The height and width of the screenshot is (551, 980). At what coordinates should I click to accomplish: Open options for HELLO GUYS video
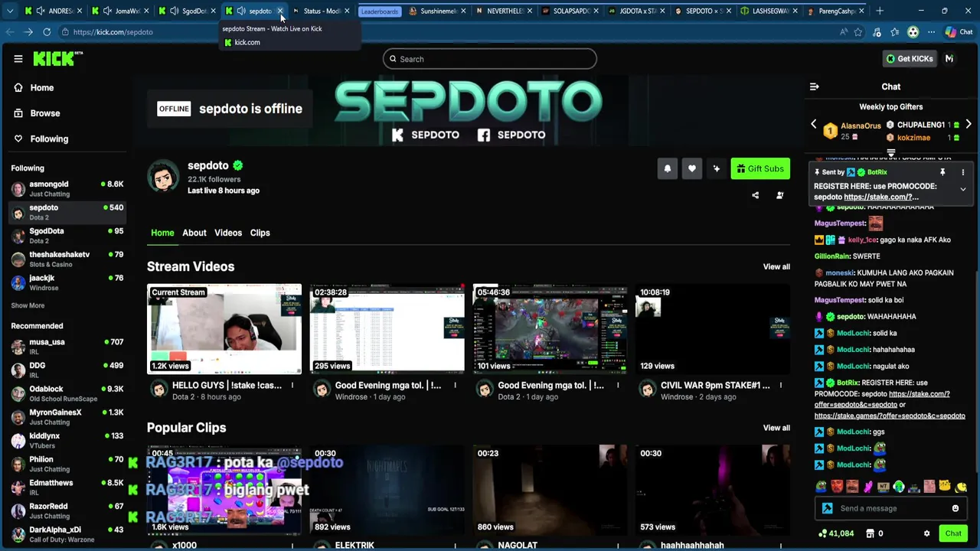point(292,385)
